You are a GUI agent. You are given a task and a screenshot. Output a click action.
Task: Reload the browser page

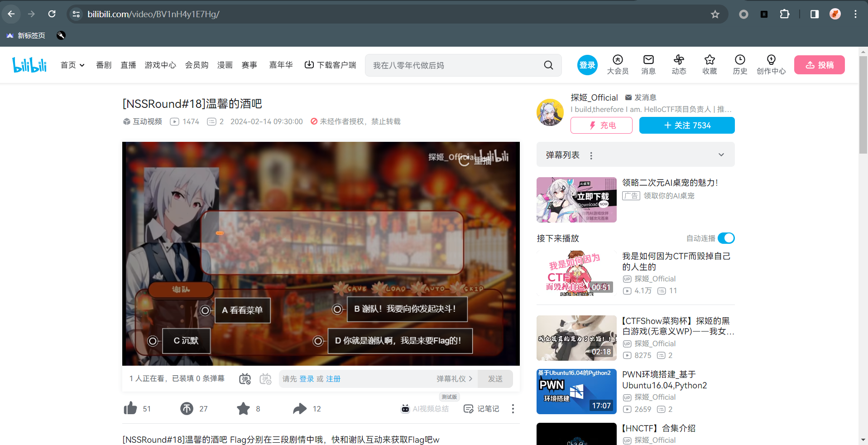[52, 14]
